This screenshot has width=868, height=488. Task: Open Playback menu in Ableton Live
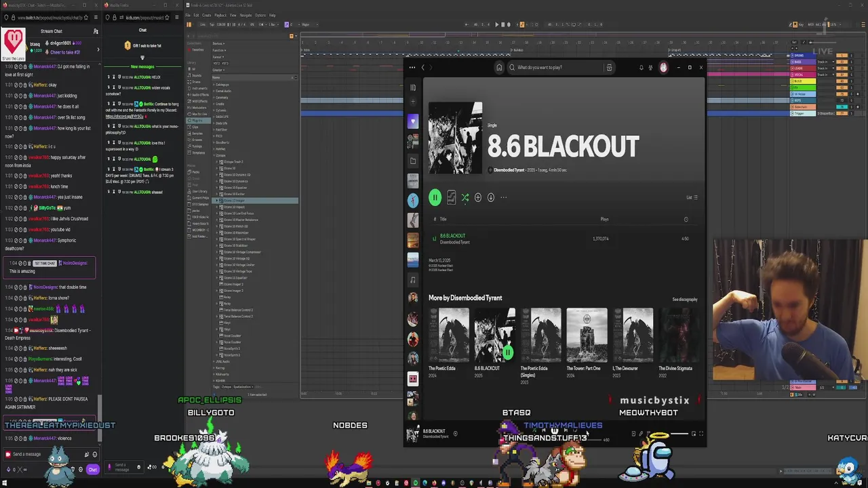point(220,15)
